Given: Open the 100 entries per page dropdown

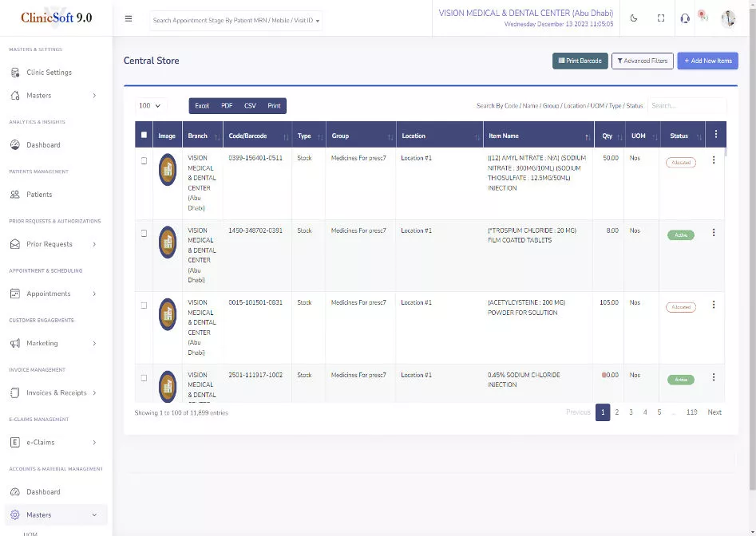Looking at the screenshot, I should 151,105.
